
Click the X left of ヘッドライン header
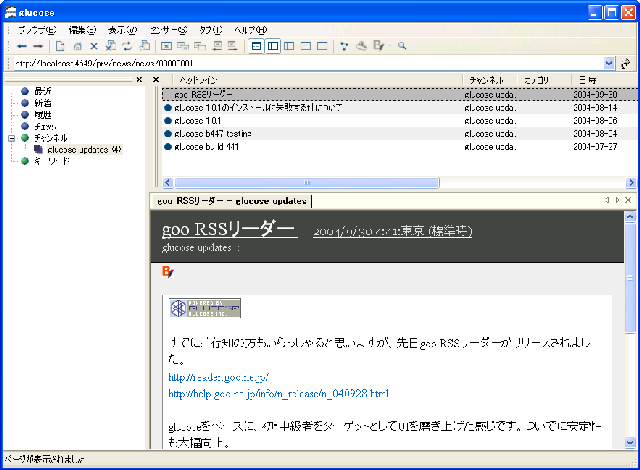click(156, 80)
